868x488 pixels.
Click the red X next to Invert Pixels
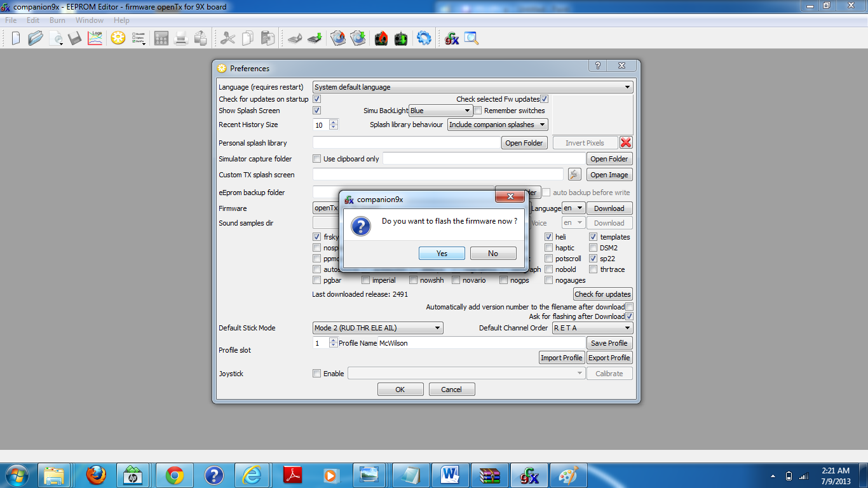626,143
